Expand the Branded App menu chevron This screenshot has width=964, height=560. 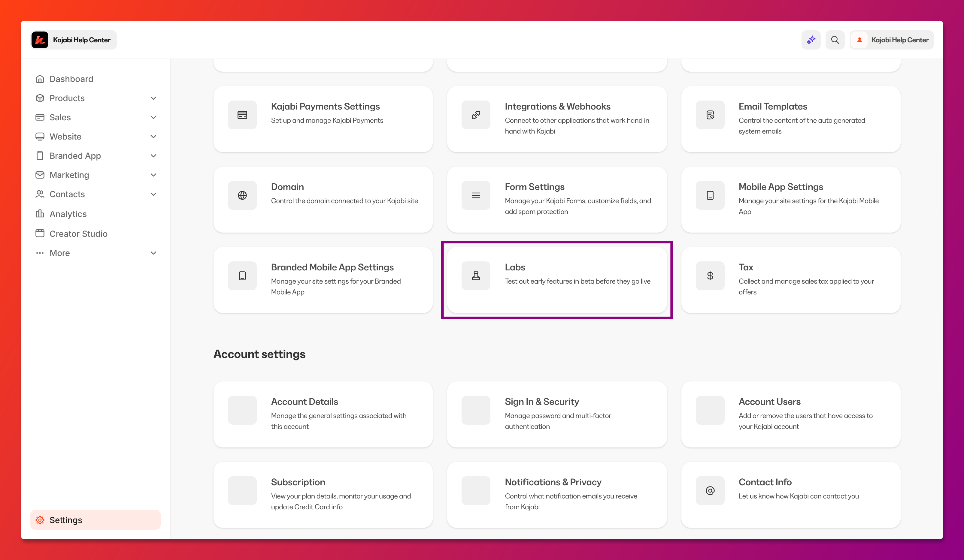[153, 155]
